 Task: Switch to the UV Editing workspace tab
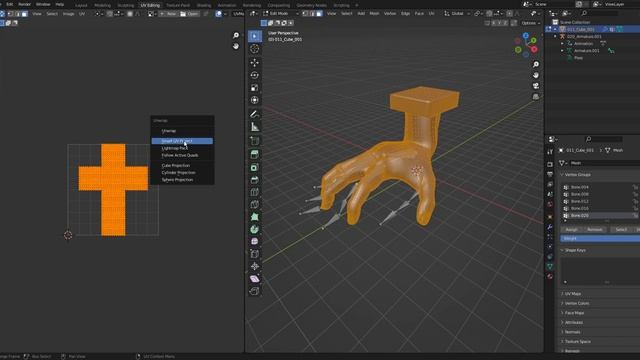150,5
